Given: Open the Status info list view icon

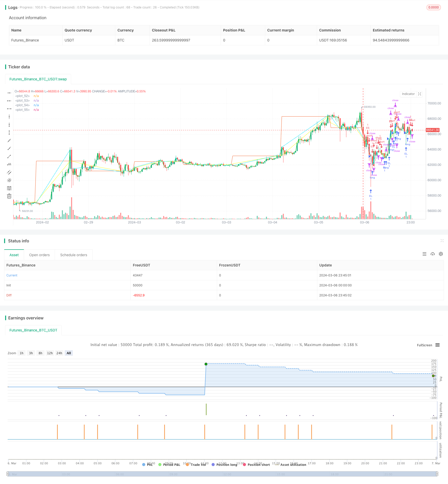Looking at the screenshot, I should point(424,254).
